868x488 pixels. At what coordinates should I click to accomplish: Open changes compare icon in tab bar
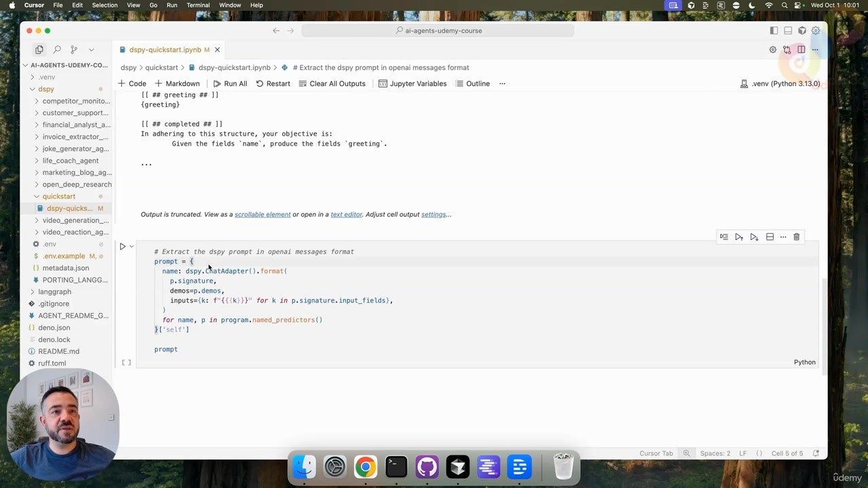787,49
